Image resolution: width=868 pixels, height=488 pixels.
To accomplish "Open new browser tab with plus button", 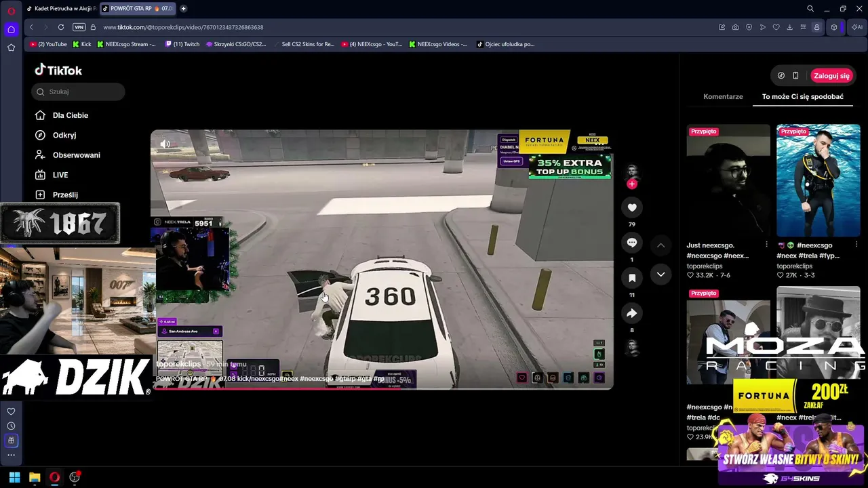I will [x=183, y=9].
